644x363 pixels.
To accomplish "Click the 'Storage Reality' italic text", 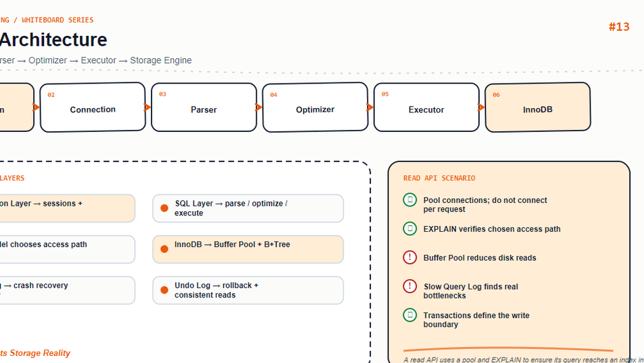I will click(40, 353).
